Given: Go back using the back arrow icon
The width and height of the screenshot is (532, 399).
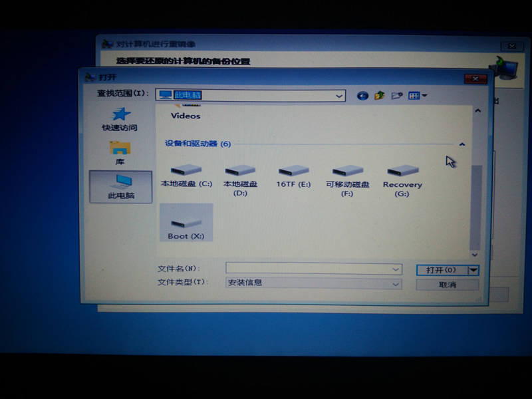Looking at the screenshot, I should pyautogui.click(x=362, y=96).
